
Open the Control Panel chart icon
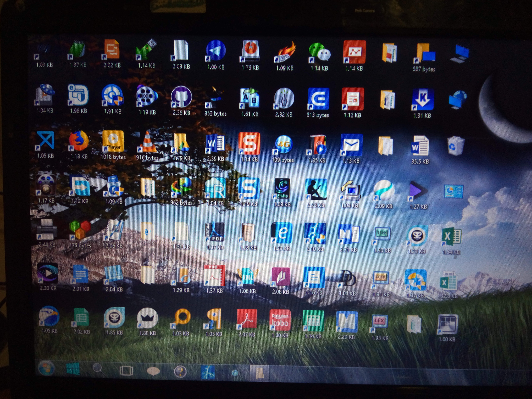[x=454, y=191]
